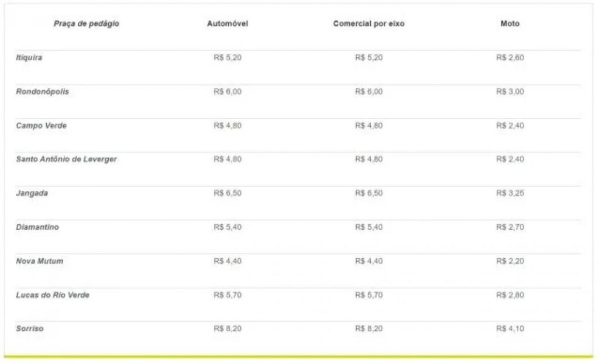Click the "Praça de pedágio" column header
Screen dimensions: 599x364
tap(87, 24)
